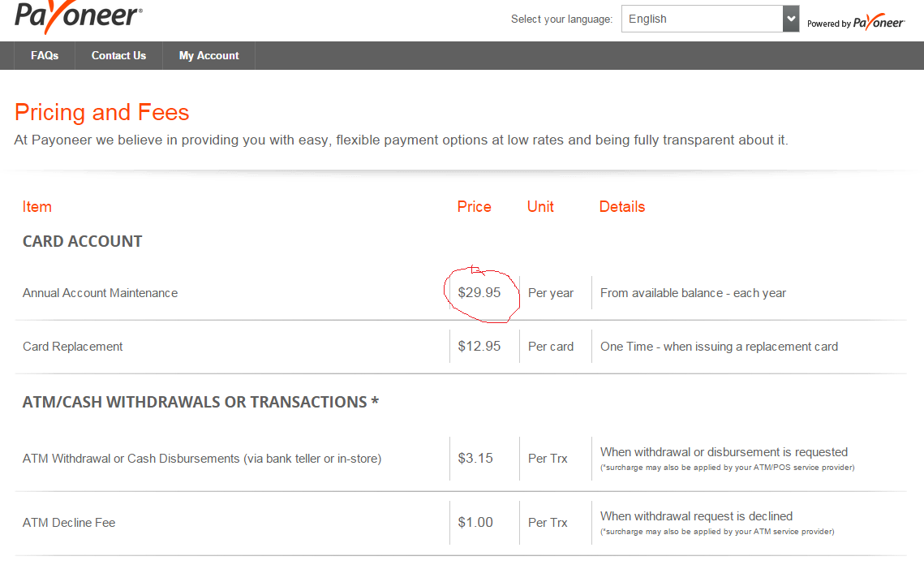The height and width of the screenshot is (565, 924).
Task: Select the English language combo box
Action: [x=702, y=19]
